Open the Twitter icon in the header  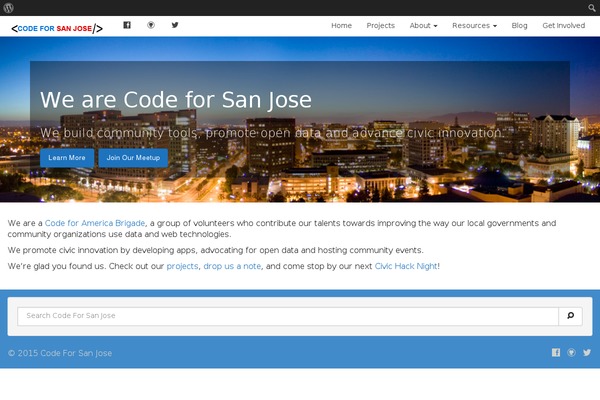(175, 25)
